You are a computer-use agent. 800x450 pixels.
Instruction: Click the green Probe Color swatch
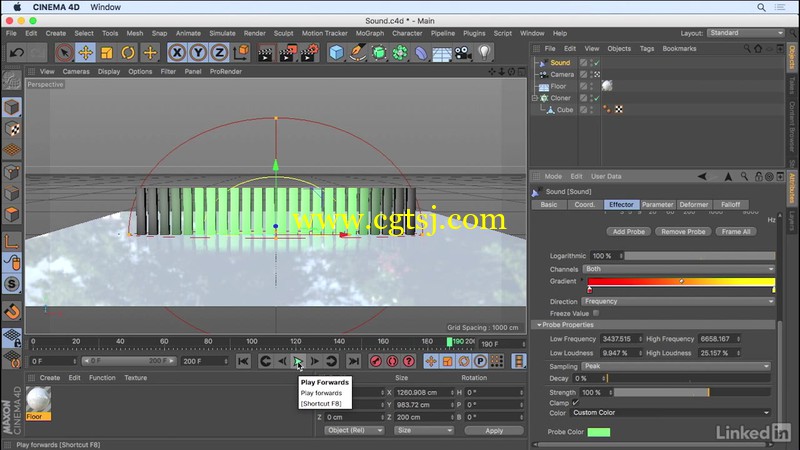(599, 432)
